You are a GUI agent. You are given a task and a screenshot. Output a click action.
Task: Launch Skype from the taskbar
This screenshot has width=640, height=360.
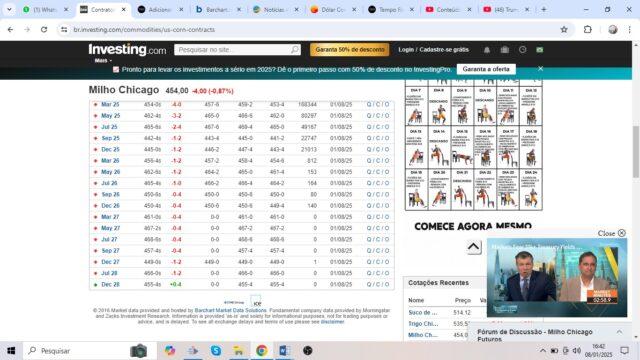(x=216, y=351)
